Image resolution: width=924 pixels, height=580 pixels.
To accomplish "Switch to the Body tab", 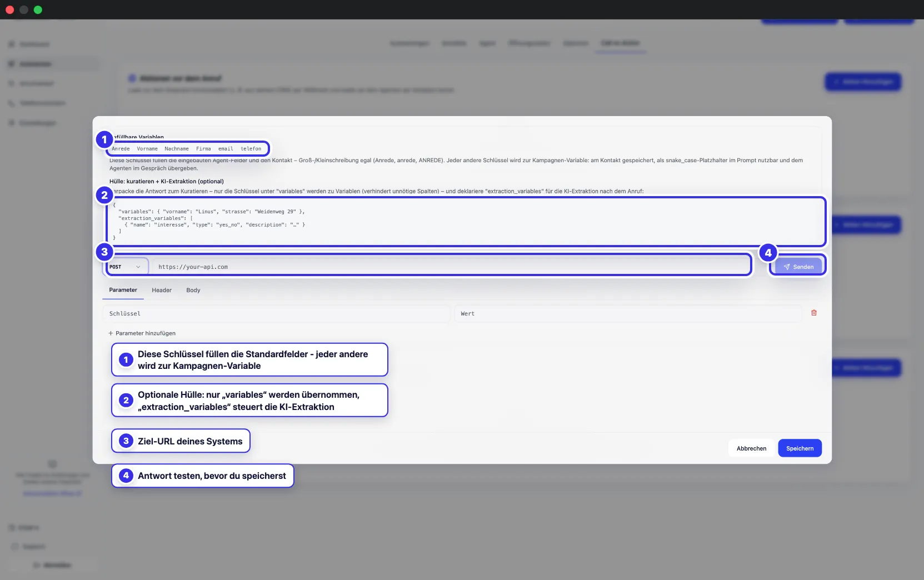I will pyautogui.click(x=193, y=290).
